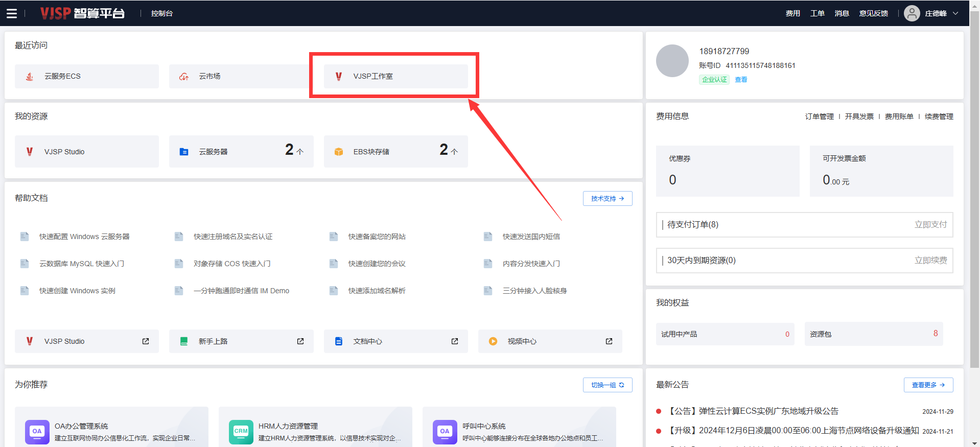This screenshot has width=980, height=447.
Task: Open doc icon for 对象存储 COS 快速入门
Action: click(x=179, y=264)
